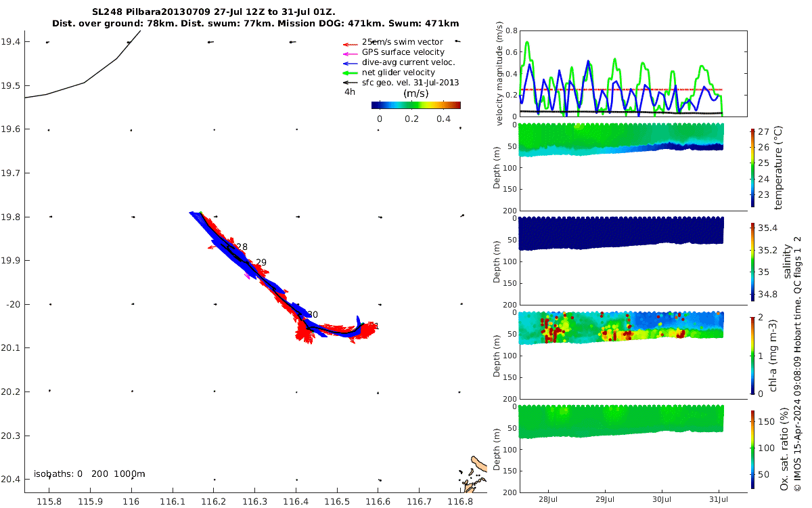This screenshot has width=812, height=508.
Task: Click the blue dive-avg current legend arrow
Action: pyautogui.click(x=351, y=62)
